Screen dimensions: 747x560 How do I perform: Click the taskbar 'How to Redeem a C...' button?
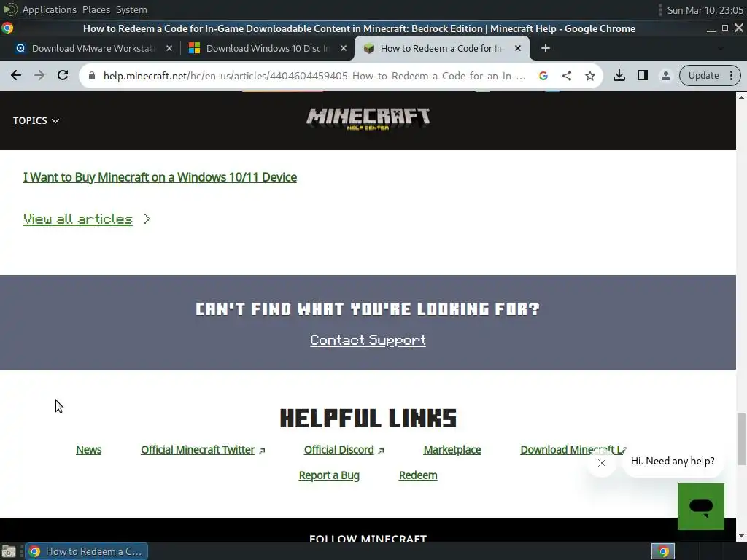tap(86, 551)
